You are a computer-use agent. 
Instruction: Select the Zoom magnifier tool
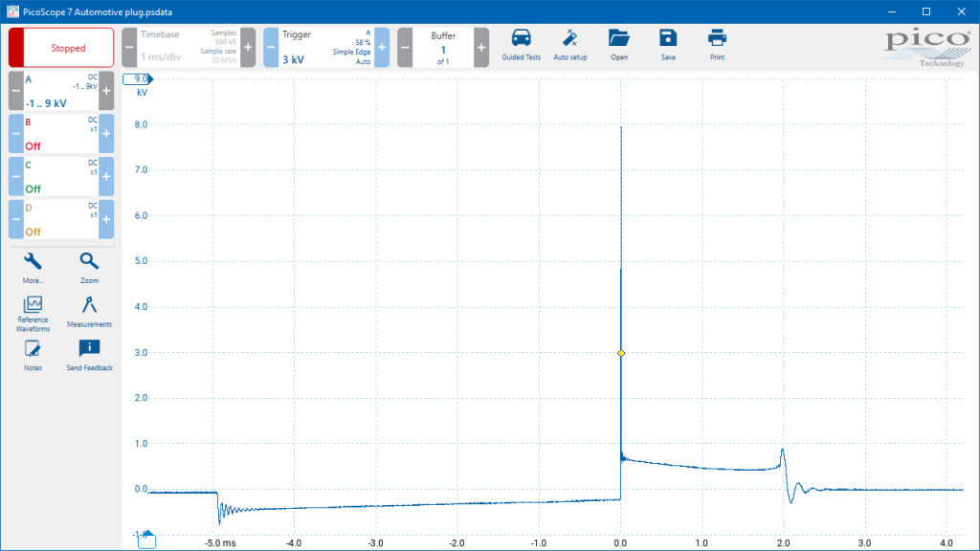click(x=89, y=268)
